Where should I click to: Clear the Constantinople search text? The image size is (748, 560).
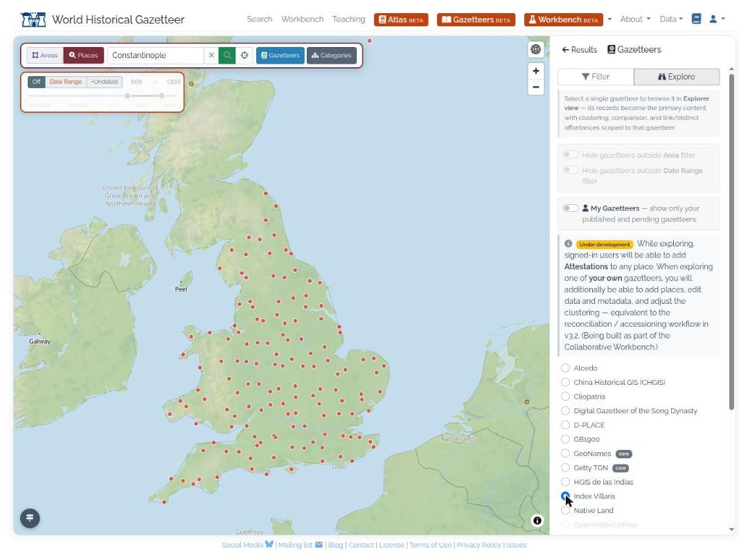pyautogui.click(x=211, y=55)
